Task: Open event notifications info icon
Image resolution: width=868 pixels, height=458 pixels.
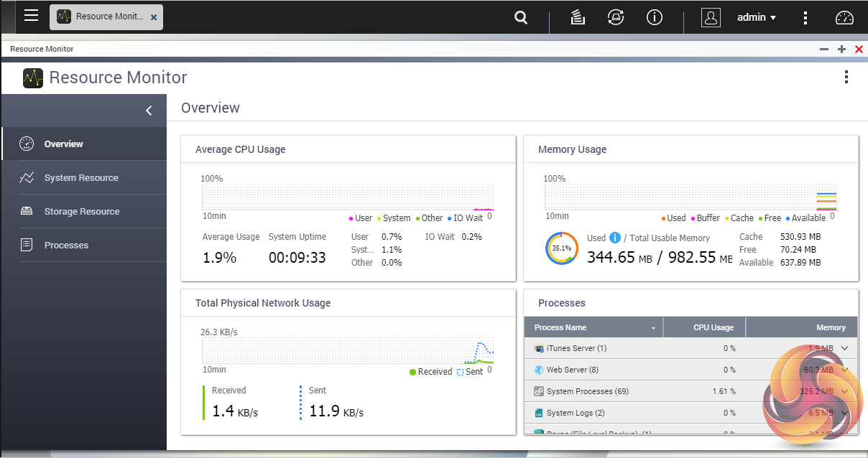Action: (654, 18)
